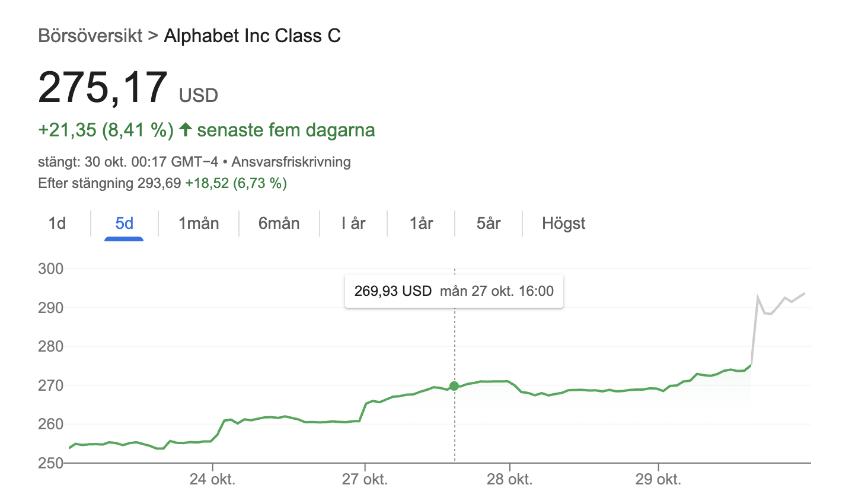868x504 pixels.
Task: Click the Alphabet Inc Class C title
Action: pos(252,36)
